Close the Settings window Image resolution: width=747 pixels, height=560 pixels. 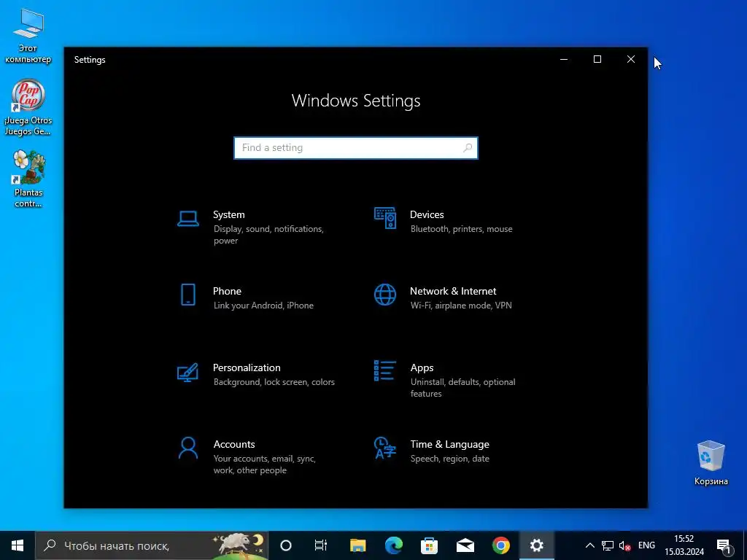[x=631, y=60]
